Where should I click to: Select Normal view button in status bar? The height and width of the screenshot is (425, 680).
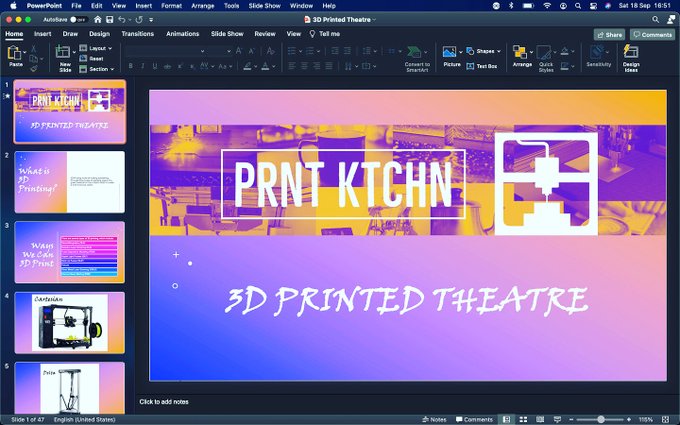[506, 419]
